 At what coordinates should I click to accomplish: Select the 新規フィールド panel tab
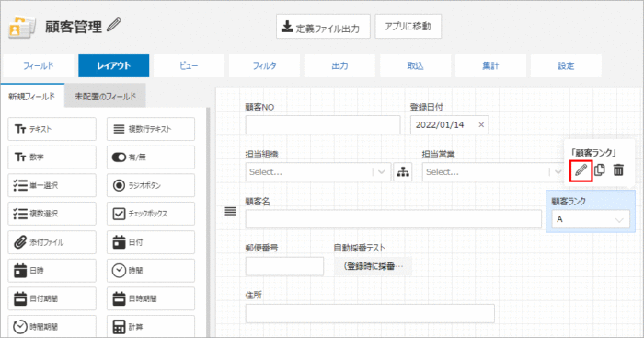point(32,96)
